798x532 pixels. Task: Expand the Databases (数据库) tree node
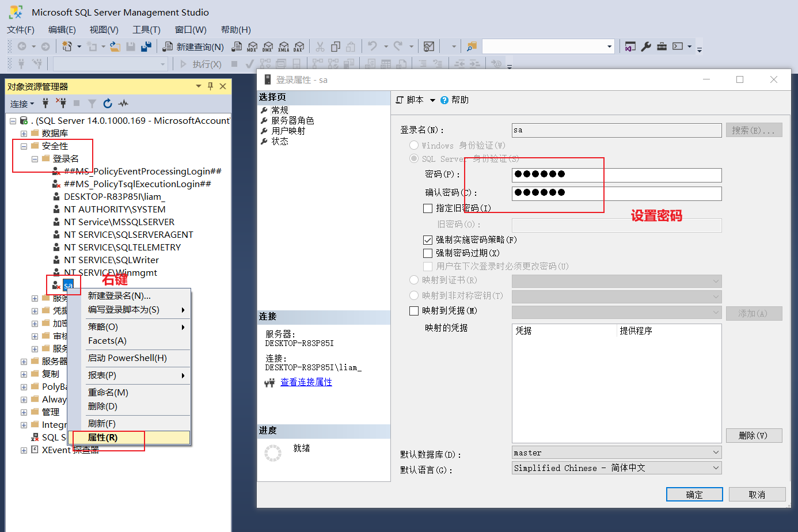(24, 134)
